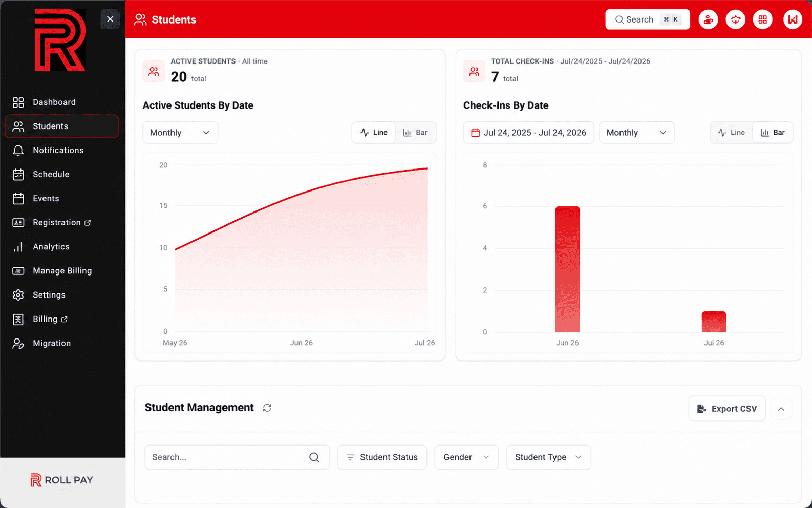Click the Roll Pay footer logo
Viewport: 812px width, 508px height.
[x=62, y=480]
